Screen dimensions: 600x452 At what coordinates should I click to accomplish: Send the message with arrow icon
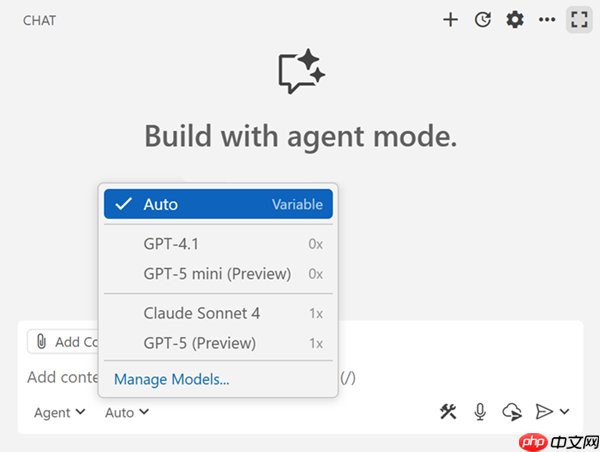pos(544,412)
